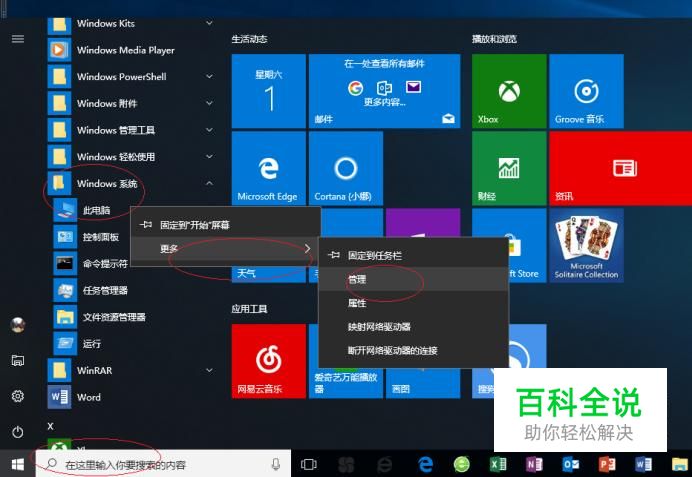Open the 天气 (Weather) tile
The width and height of the screenshot is (692, 477).
[268, 273]
